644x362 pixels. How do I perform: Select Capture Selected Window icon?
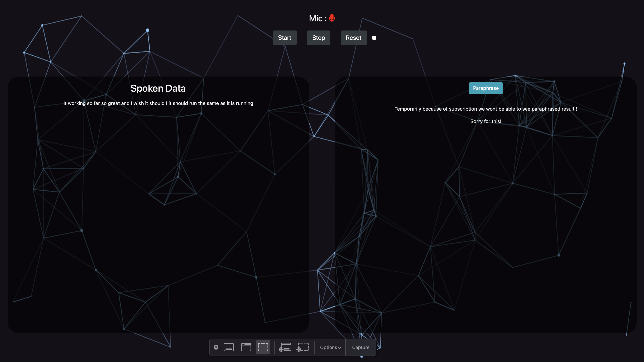point(246,347)
